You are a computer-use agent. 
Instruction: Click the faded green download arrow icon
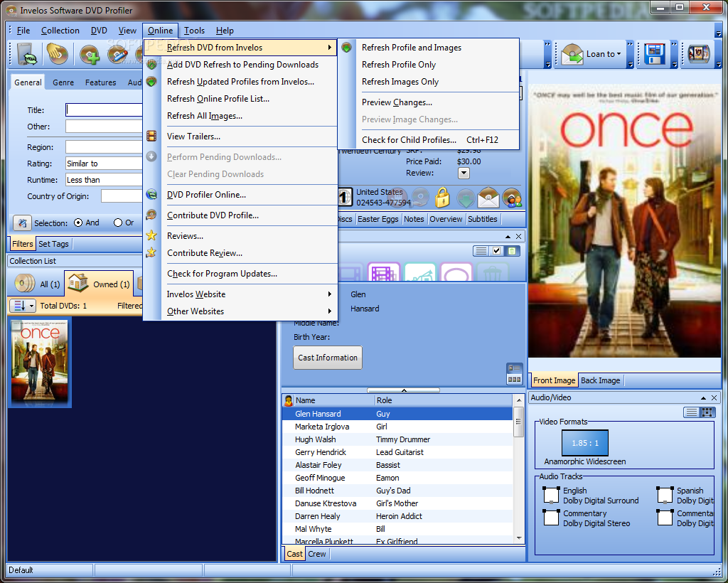coord(466,198)
